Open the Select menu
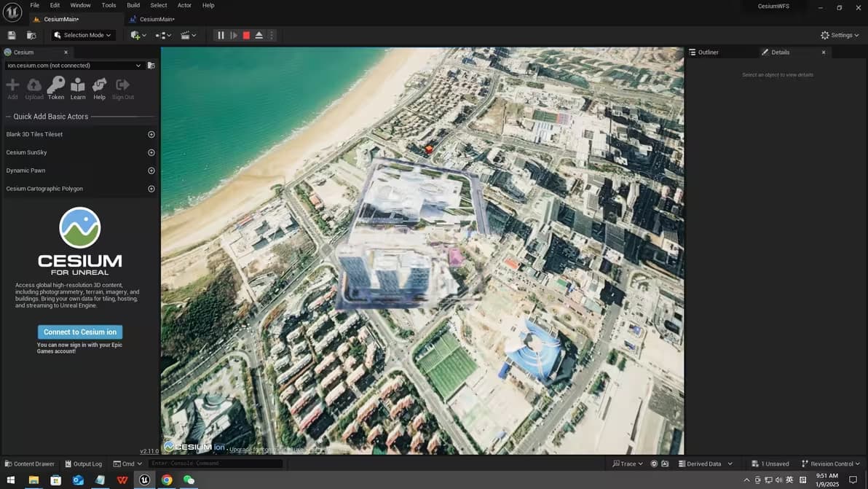Screen dimensions: 868x489 click(158, 5)
